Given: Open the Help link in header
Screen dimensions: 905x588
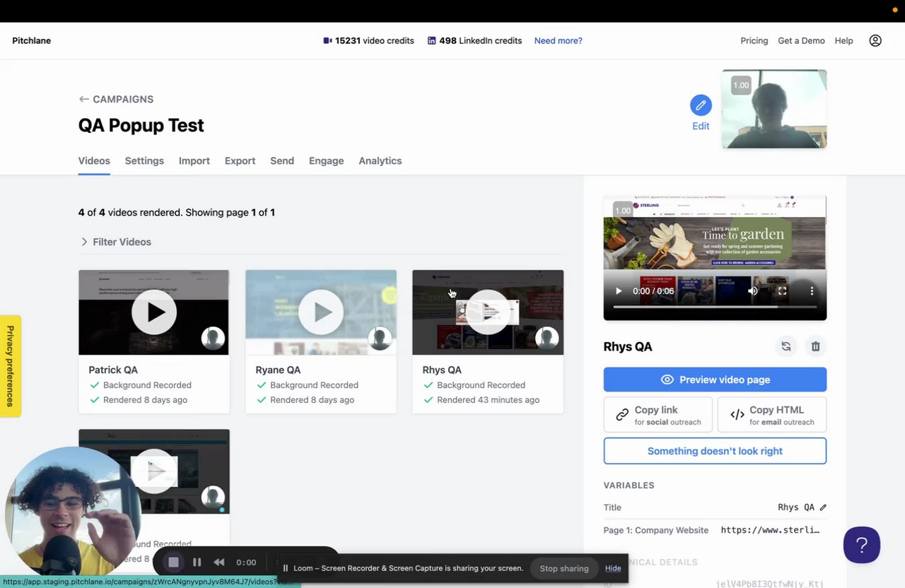Looking at the screenshot, I should click(x=843, y=41).
